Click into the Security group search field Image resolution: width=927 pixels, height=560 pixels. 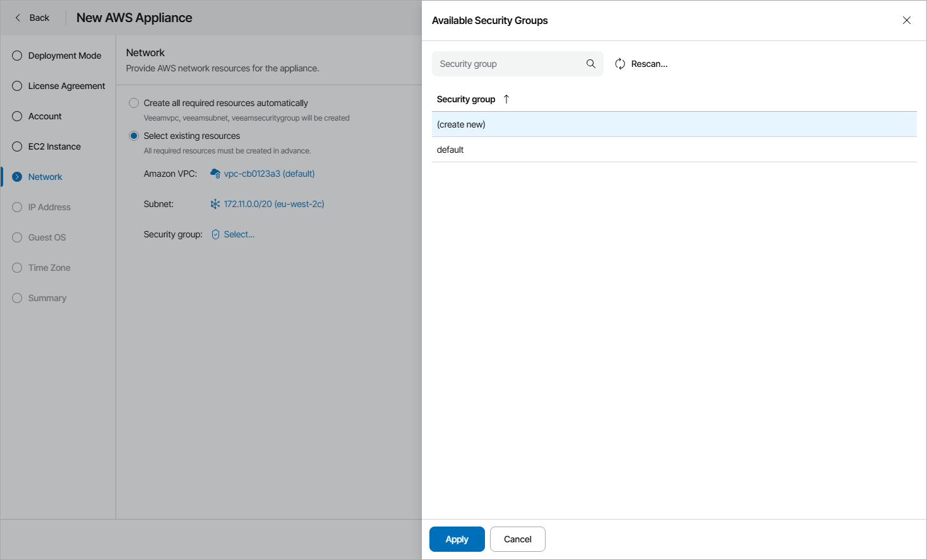point(508,64)
